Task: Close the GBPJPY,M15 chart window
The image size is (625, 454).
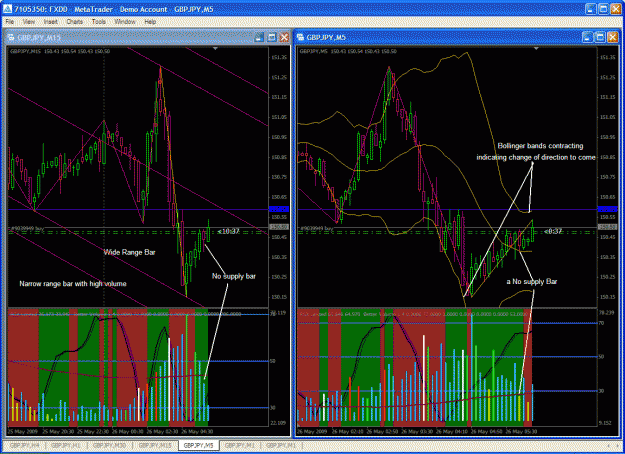Action: point(284,37)
